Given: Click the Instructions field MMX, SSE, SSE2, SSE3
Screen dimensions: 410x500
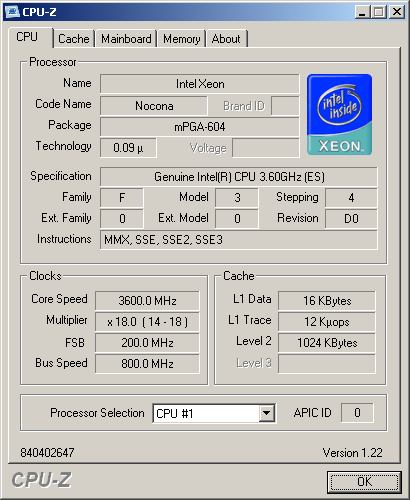Looking at the screenshot, I should tap(239, 240).
